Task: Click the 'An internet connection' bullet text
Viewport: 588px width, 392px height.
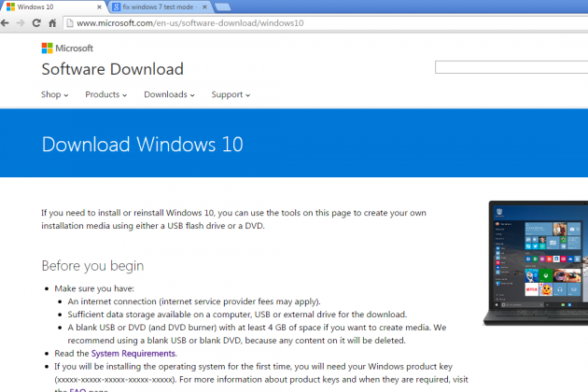Action: click(x=194, y=301)
